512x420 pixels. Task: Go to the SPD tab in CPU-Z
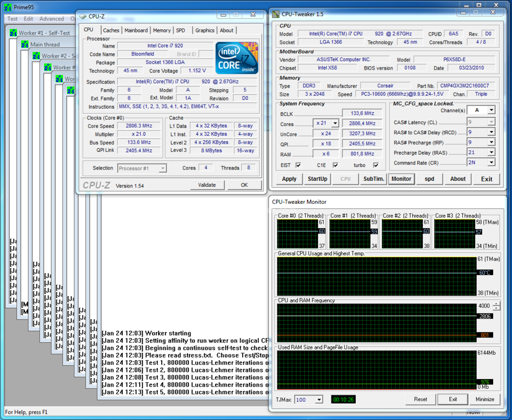tap(181, 30)
